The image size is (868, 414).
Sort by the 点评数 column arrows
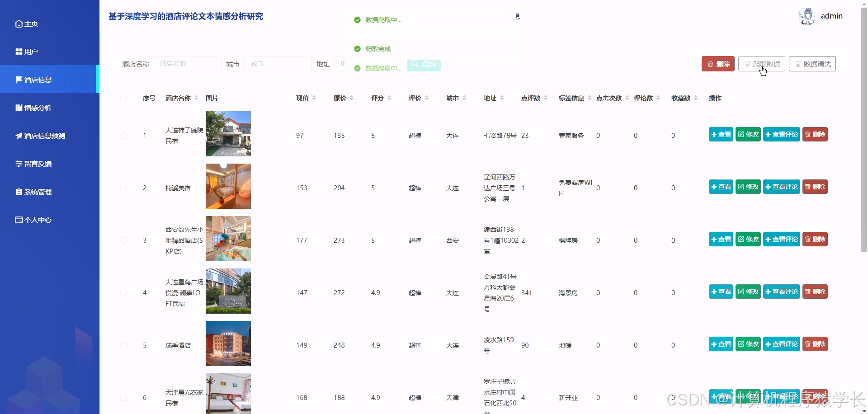546,98
